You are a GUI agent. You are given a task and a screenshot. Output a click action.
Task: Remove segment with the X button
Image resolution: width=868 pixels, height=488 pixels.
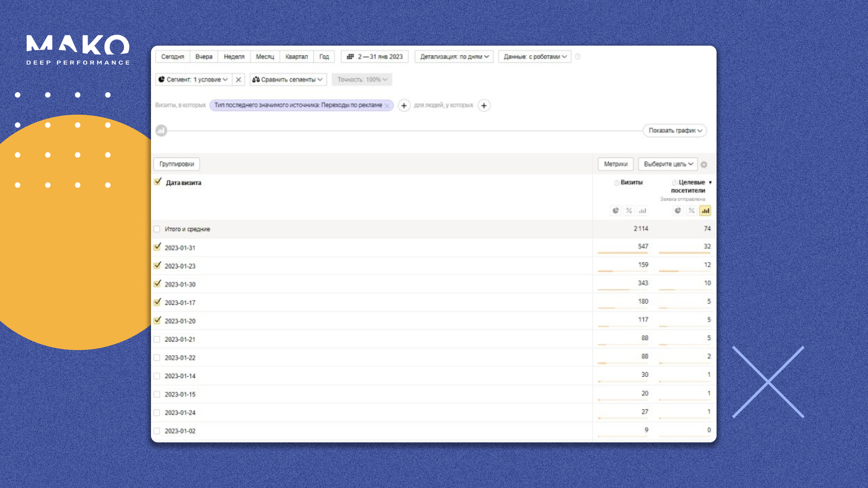238,80
